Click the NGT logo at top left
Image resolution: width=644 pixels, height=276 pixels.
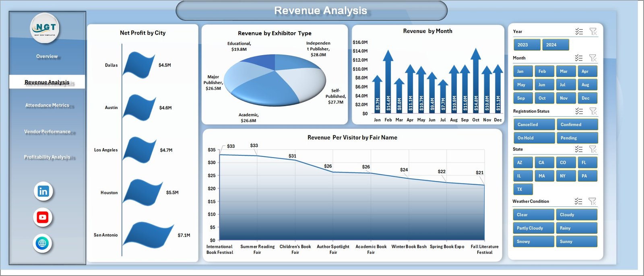coord(45,28)
